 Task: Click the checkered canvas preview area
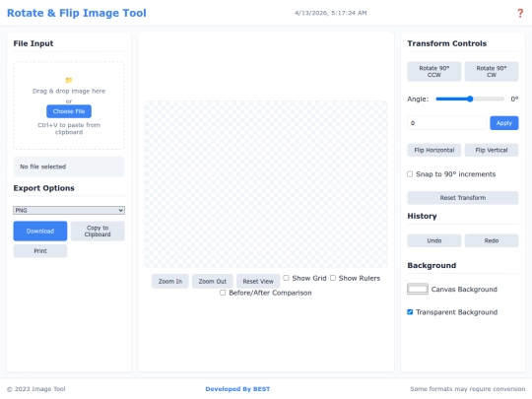[x=266, y=184]
